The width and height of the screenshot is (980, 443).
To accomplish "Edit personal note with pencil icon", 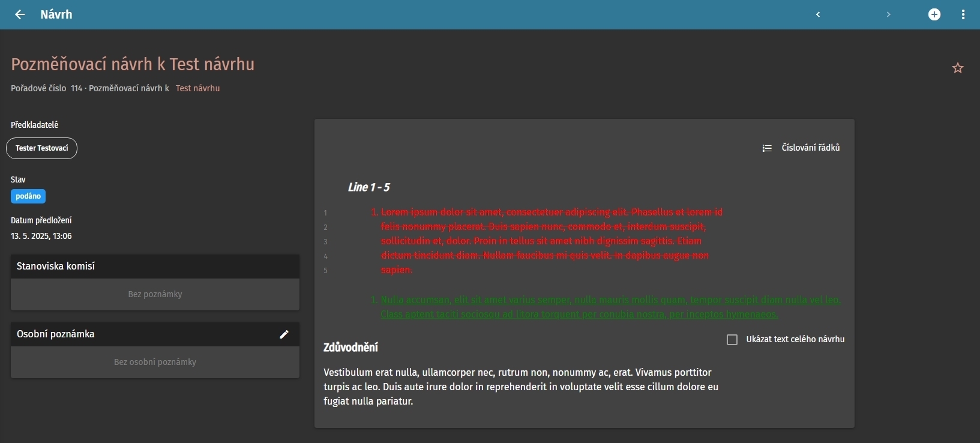I will click(284, 334).
